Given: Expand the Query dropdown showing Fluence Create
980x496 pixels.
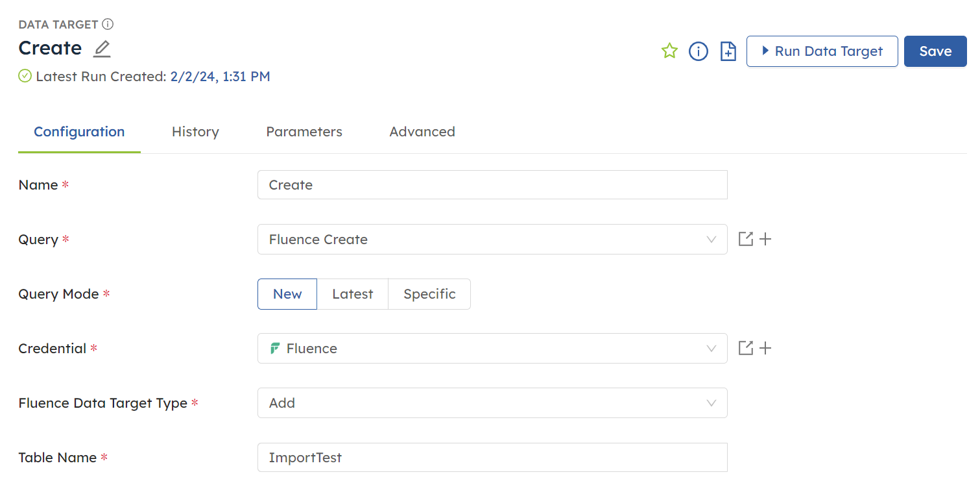Looking at the screenshot, I should point(492,240).
